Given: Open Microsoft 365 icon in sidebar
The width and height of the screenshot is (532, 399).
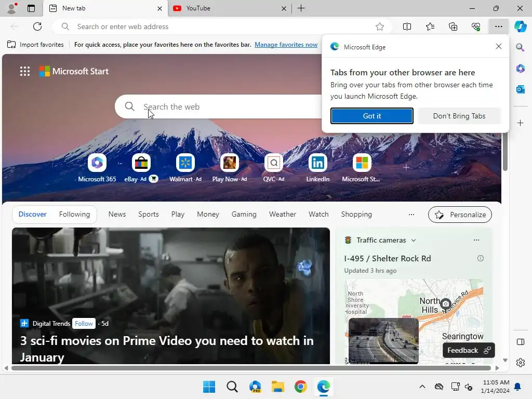Looking at the screenshot, I should pos(520,68).
